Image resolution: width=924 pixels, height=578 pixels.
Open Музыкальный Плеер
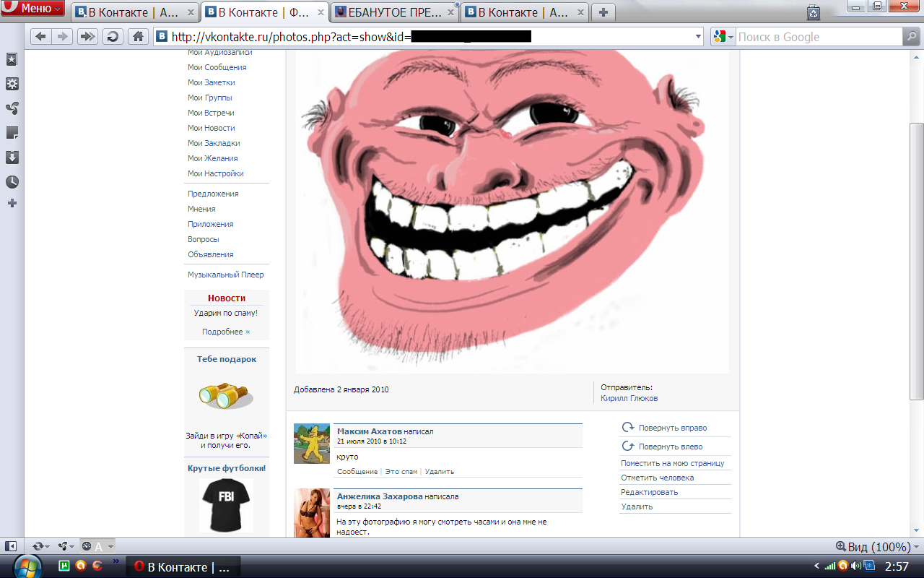[x=226, y=275]
